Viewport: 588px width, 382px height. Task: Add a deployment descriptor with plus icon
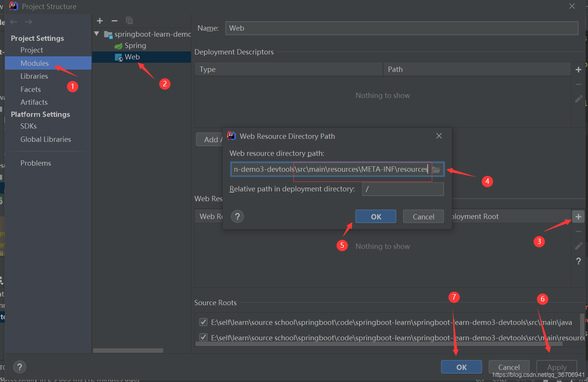coord(578,70)
